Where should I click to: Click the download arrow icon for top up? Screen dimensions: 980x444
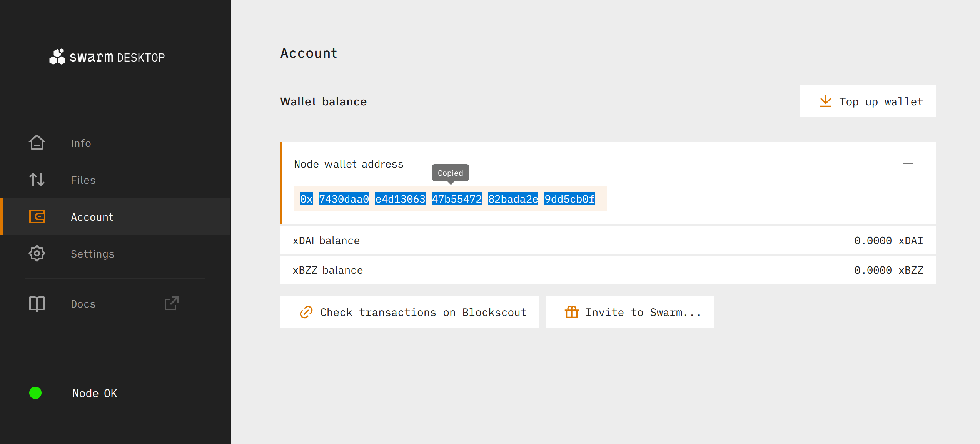[825, 101]
